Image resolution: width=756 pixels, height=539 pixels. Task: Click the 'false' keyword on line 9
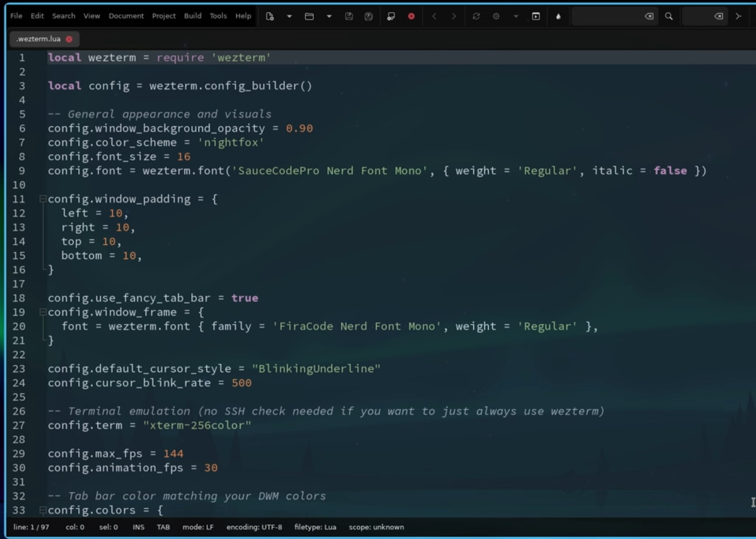671,171
